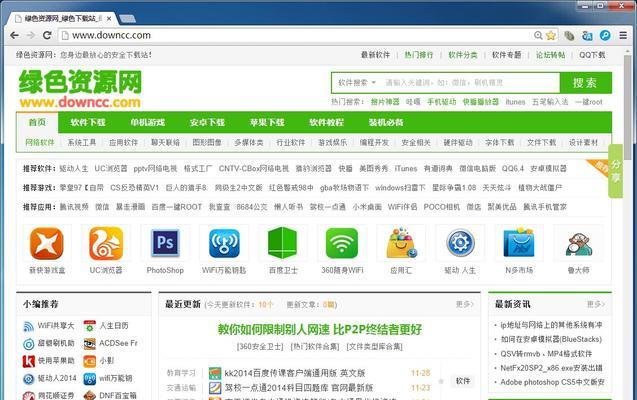The height and width of the screenshot is (400, 637).
Task: Open the translate extension icon in the toolbar
Action: tap(587, 36)
